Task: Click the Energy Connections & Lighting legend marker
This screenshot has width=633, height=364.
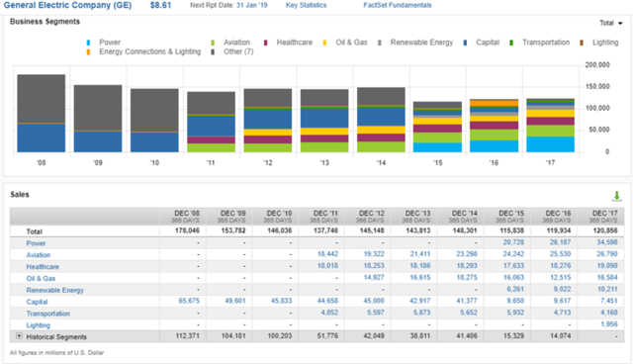Action: coord(88,52)
